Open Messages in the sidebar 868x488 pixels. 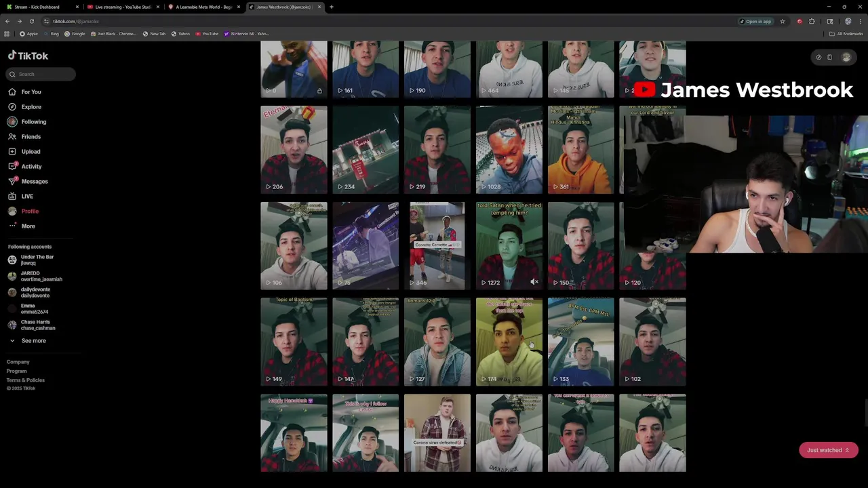[28, 181]
